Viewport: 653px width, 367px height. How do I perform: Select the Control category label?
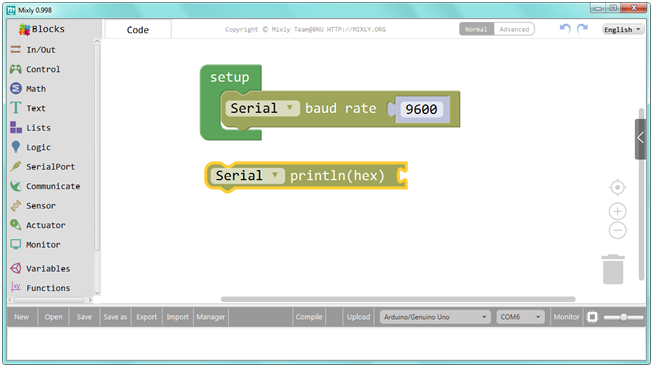[43, 69]
